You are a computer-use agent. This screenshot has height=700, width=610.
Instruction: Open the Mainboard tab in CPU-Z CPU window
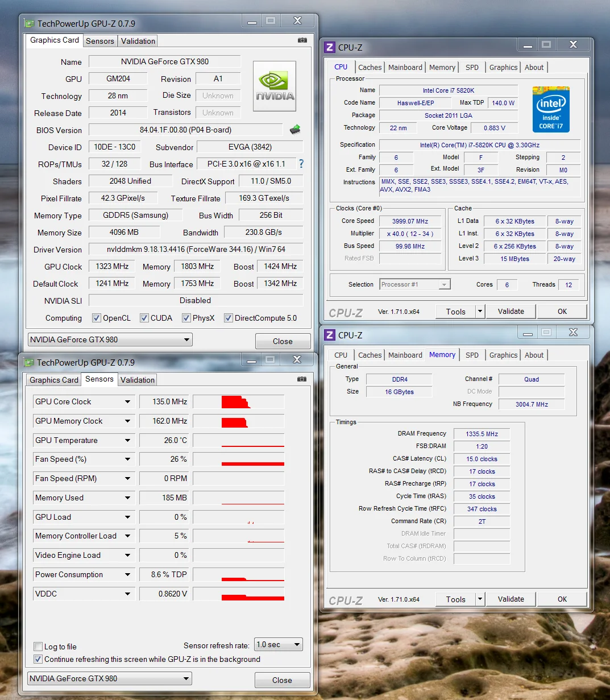[x=405, y=67]
